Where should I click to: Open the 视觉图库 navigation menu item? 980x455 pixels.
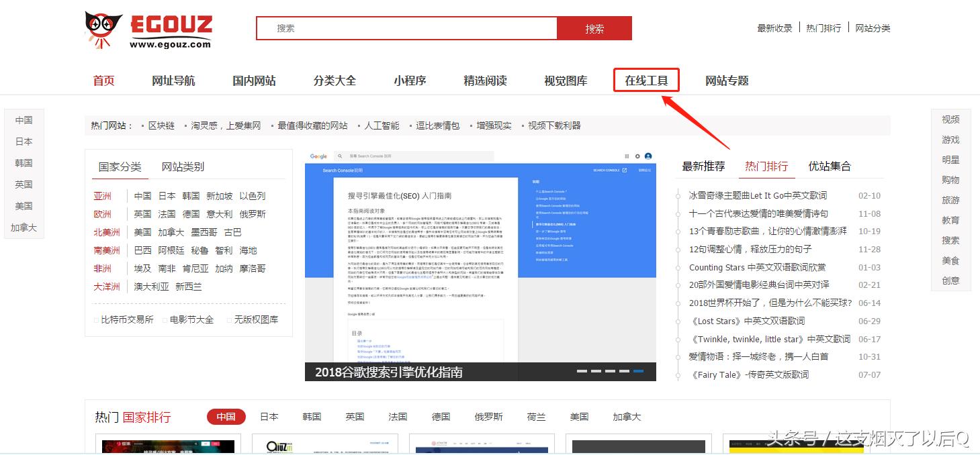[x=565, y=79]
